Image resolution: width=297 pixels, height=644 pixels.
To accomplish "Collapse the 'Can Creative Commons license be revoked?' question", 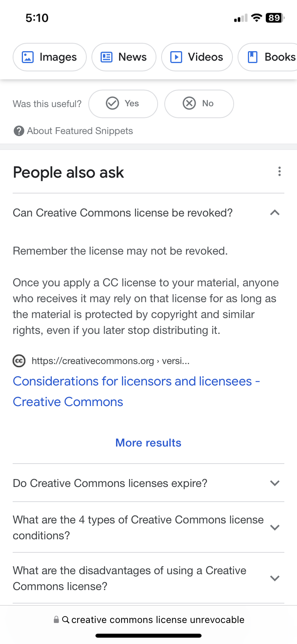I will pos(148,213).
